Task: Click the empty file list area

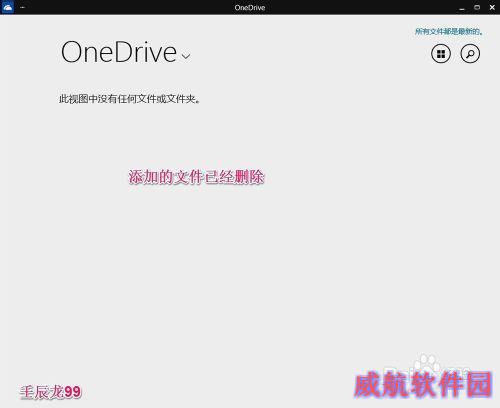Action: 250,267
